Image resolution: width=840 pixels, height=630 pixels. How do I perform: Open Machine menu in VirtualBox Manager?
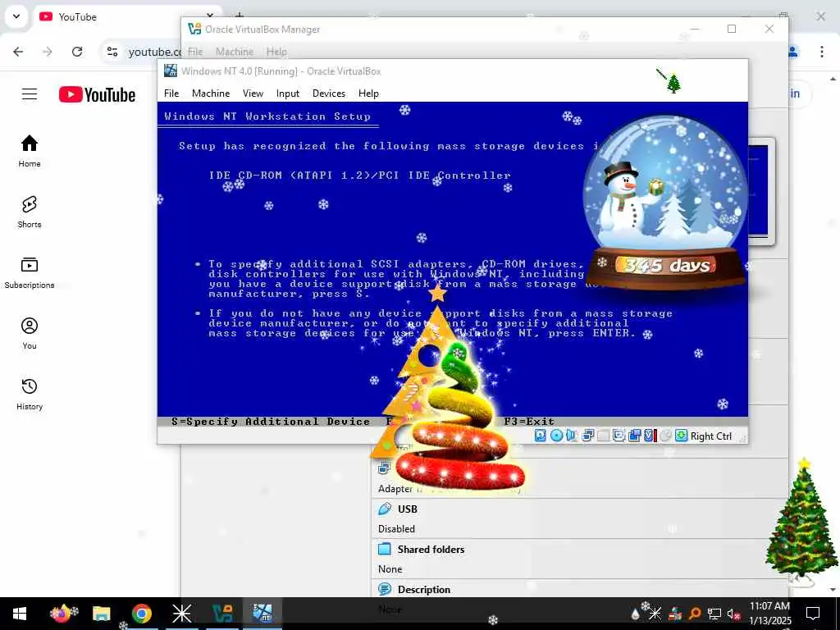pos(235,52)
